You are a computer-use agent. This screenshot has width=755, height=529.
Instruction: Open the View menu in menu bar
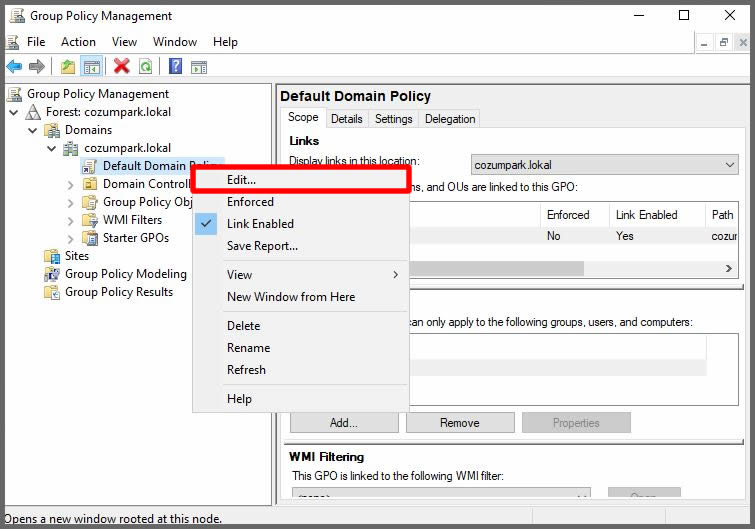pos(124,42)
